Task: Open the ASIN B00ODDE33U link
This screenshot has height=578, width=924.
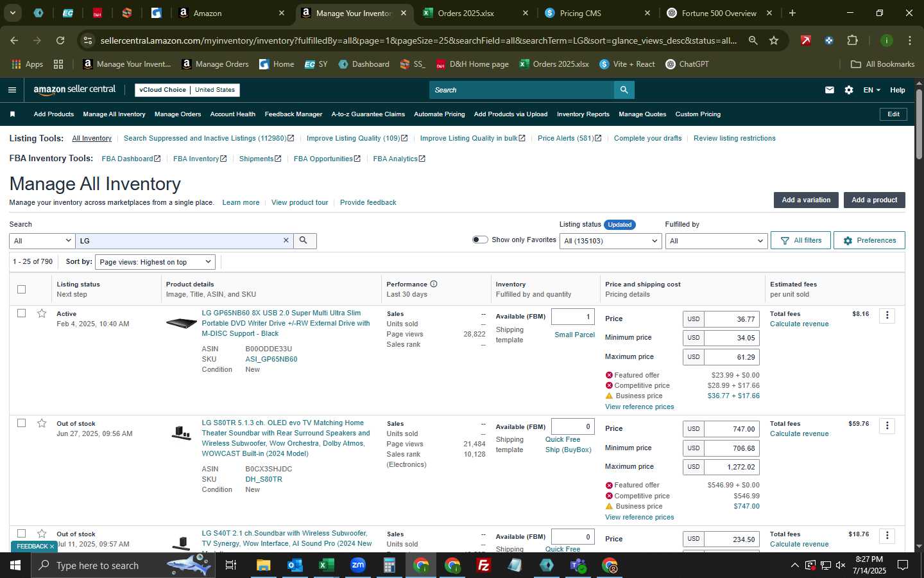Action: [268, 349]
